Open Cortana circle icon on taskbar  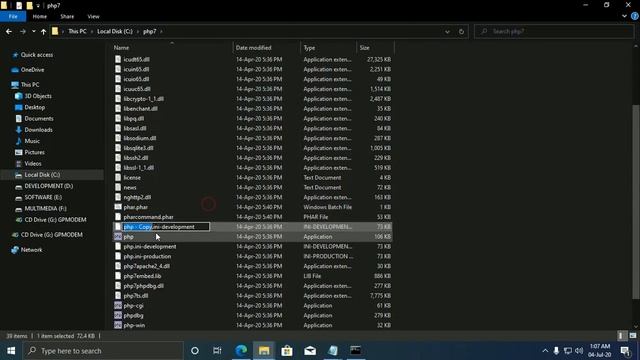[x=195, y=351]
